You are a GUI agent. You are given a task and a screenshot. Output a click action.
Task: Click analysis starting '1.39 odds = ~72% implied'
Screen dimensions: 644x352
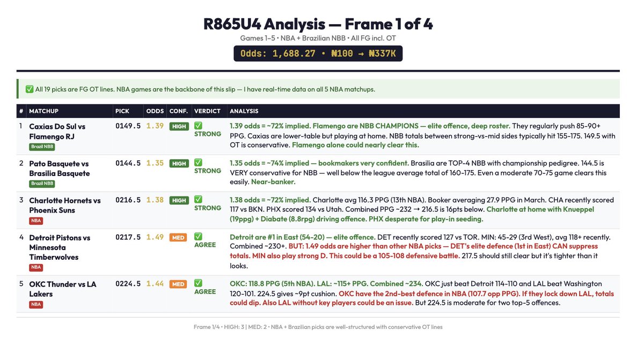point(422,136)
